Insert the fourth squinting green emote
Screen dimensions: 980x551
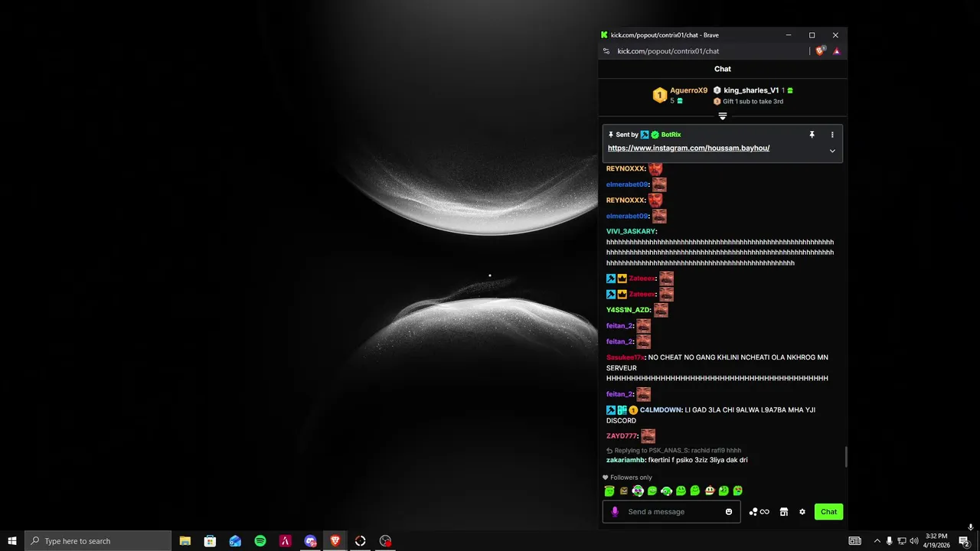pyautogui.click(x=652, y=491)
